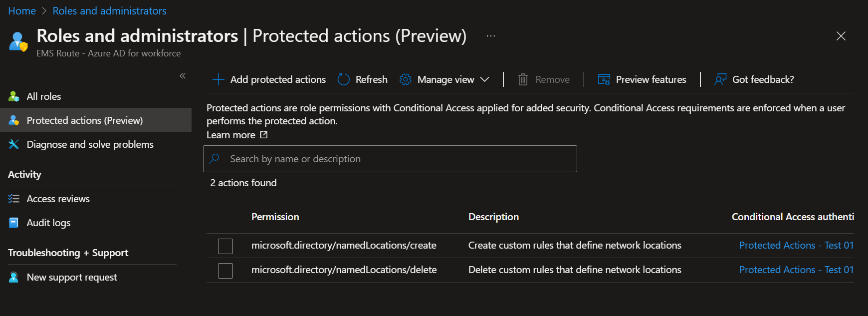The width and height of the screenshot is (868, 316).
Task: Click the Audit logs book icon
Action: coord(14,223)
